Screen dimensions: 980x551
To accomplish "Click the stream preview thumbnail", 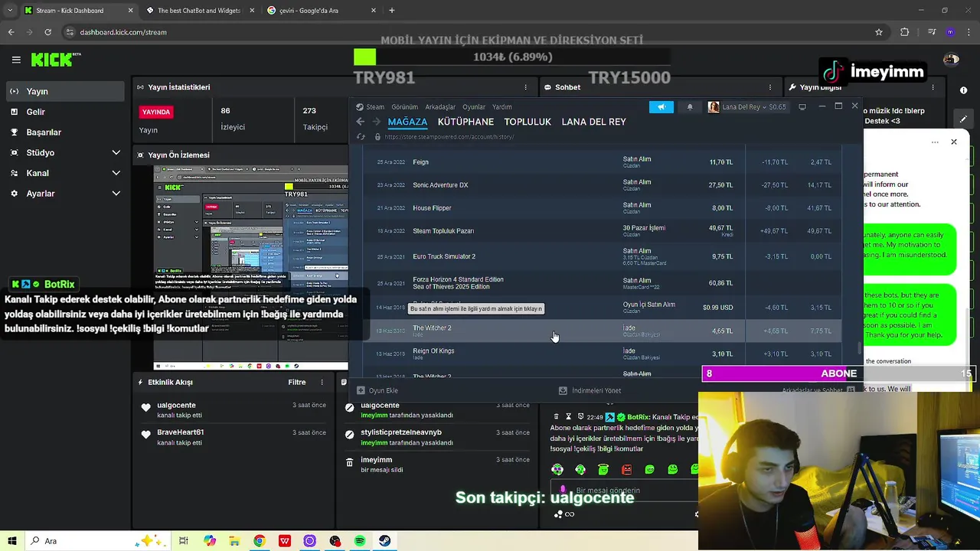I will point(251,268).
